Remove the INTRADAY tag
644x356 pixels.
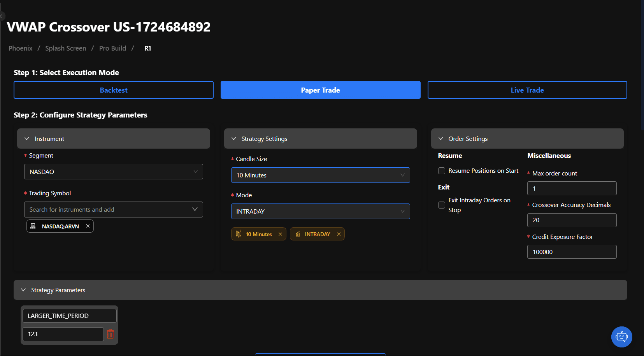[339, 234]
